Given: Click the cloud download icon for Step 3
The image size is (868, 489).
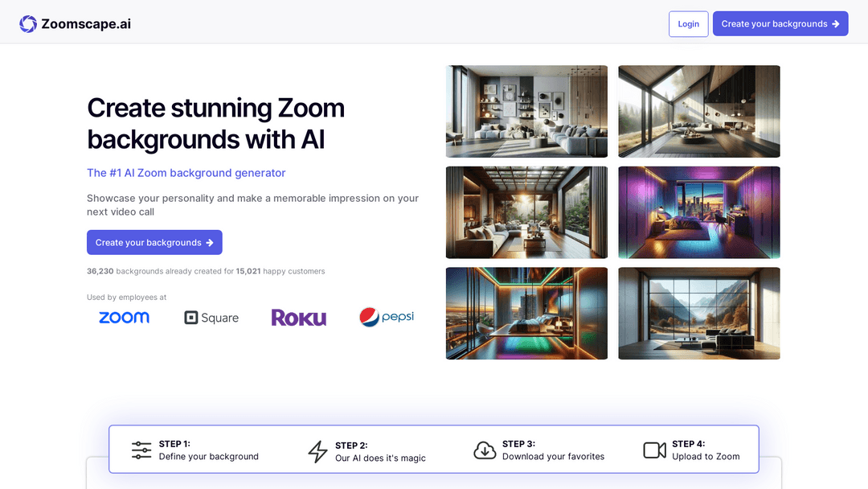Looking at the screenshot, I should (x=485, y=450).
